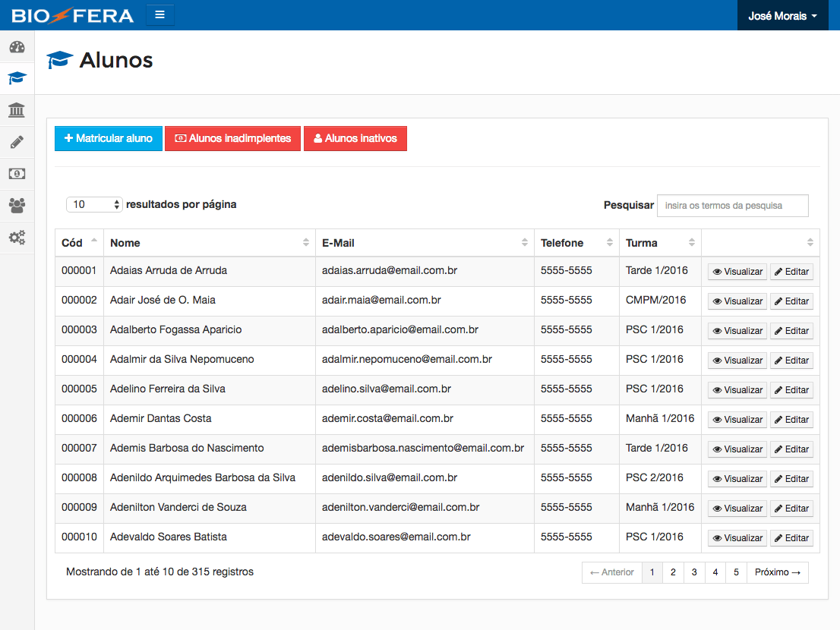The height and width of the screenshot is (630, 840).
Task: Select the graduation cap Alunos sidebar icon
Action: [17, 79]
